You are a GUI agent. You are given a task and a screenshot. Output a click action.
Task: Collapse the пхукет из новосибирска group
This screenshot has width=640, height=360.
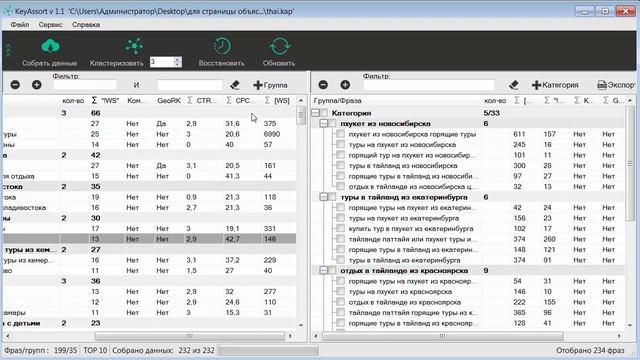(324, 123)
